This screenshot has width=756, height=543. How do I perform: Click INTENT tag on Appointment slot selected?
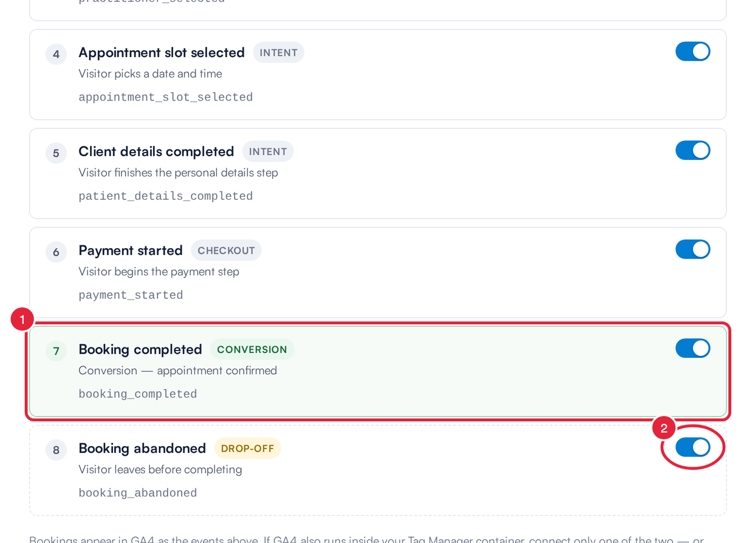(278, 53)
